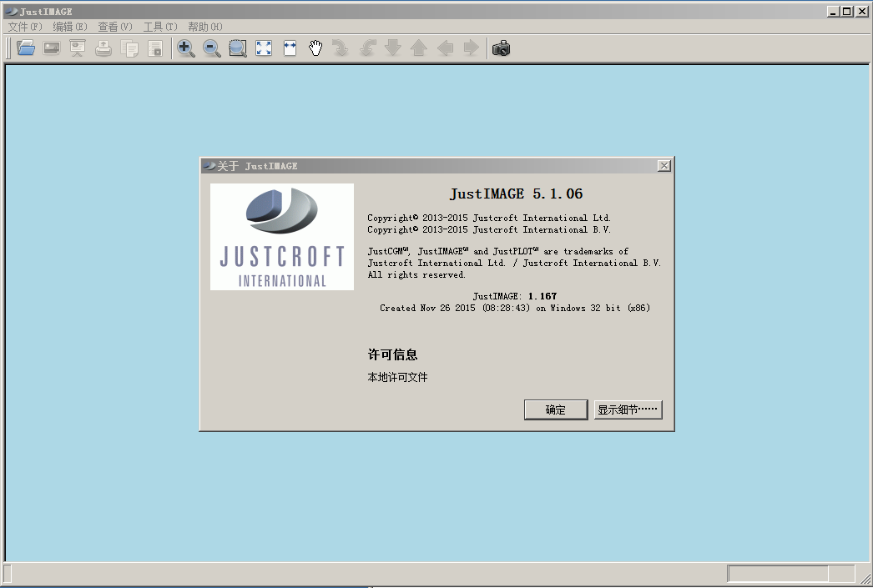This screenshot has width=873, height=588.
Task: Open the 查看(V) menu
Action: click(115, 27)
